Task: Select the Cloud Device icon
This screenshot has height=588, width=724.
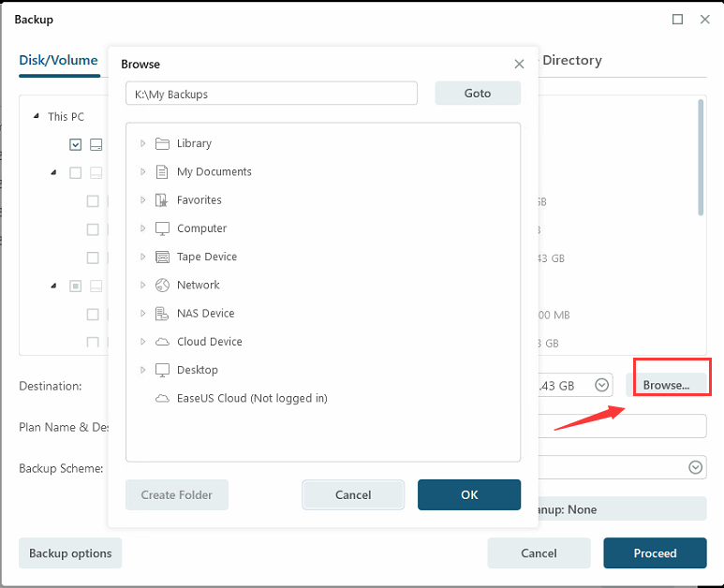Action: (162, 342)
